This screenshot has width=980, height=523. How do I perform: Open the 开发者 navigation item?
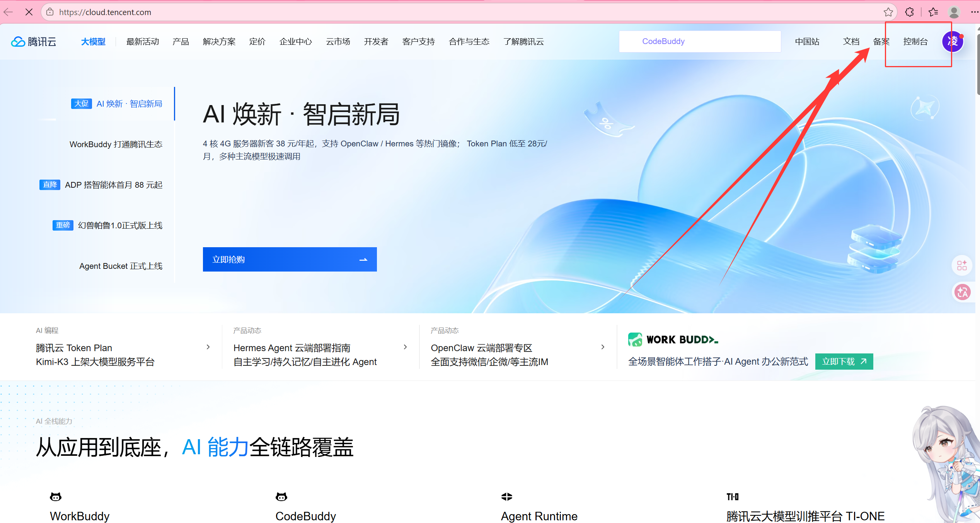pos(376,41)
